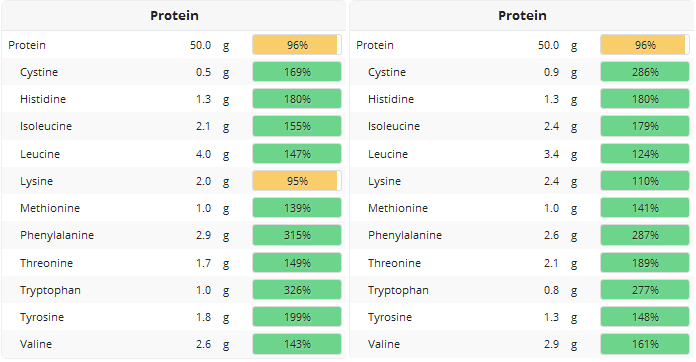Choose the right Phenylalanine row label
Screen dimensions: 696x362
[405, 236]
